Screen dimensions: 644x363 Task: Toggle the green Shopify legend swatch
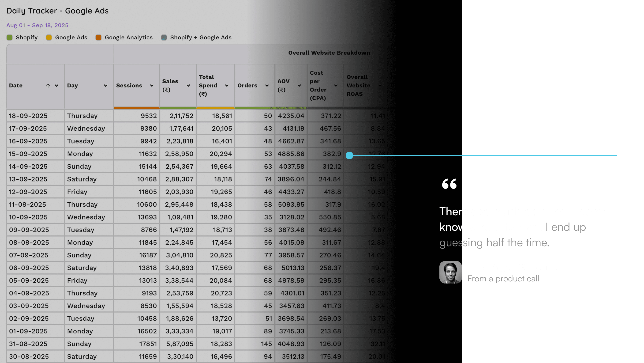(x=10, y=38)
